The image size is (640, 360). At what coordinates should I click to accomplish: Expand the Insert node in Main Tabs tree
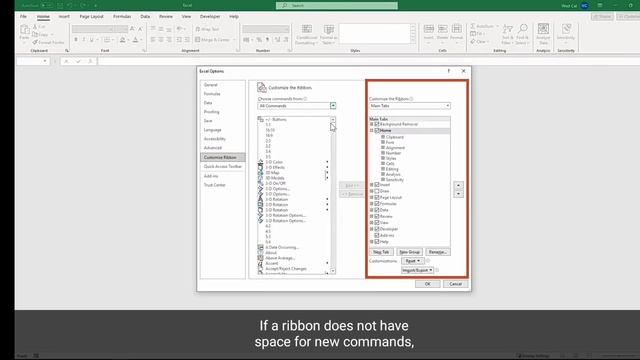pos(371,184)
